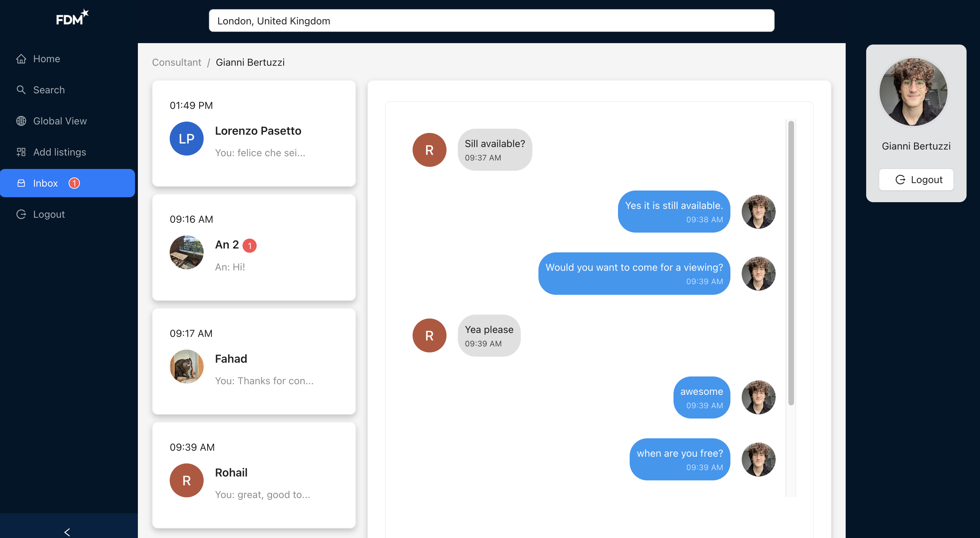Screen dimensions: 980x538
Task: Click the Home house icon
Action: click(x=21, y=59)
